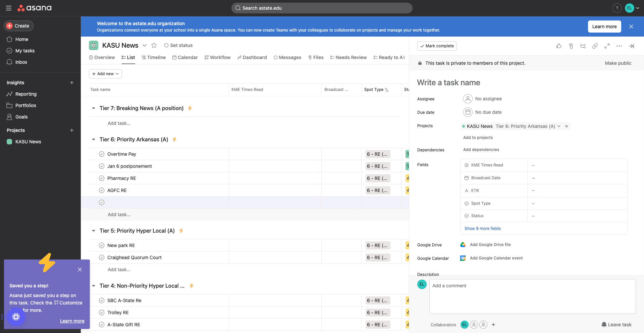The width and height of the screenshot is (644, 333).
Task: Click Make public for this task
Action: 618,63
